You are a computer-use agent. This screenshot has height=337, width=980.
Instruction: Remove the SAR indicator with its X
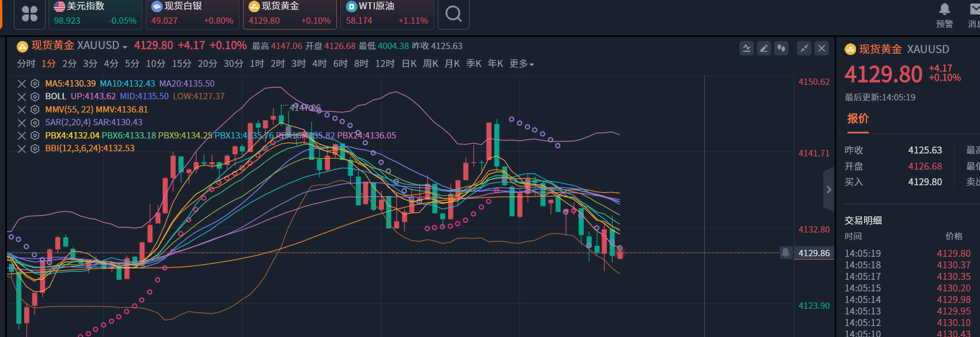[x=21, y=123]
